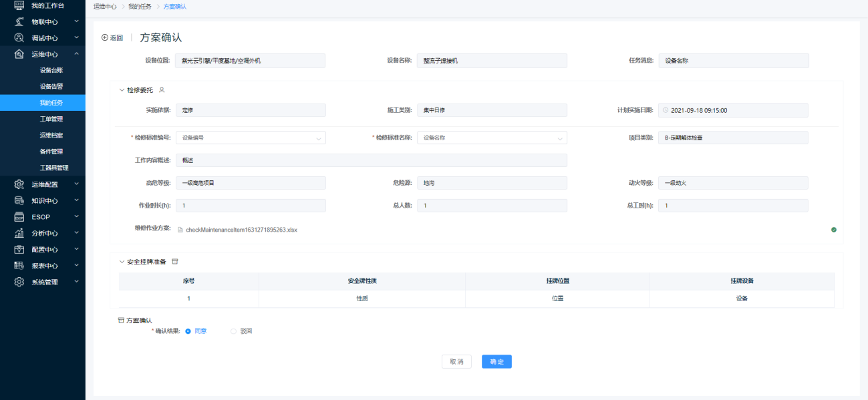The image size is (868, 400).
Task: Open the 检修标准名称 dropdown
Action: tap(492, 138)
